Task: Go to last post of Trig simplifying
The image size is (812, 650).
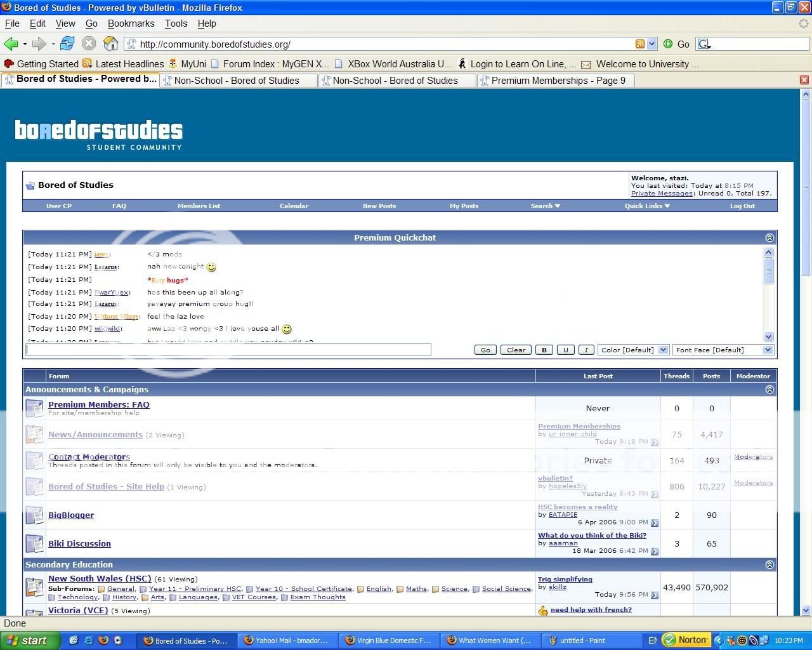Action: (655, 595)
